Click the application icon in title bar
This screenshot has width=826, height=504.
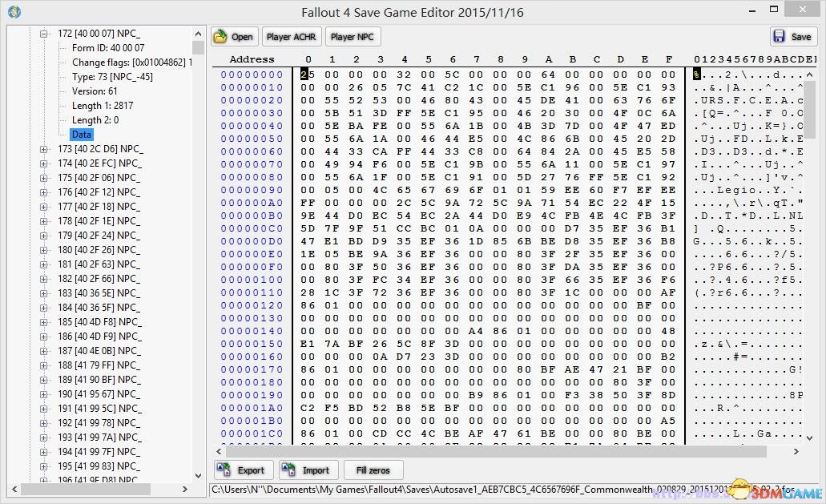pos(14,11)
